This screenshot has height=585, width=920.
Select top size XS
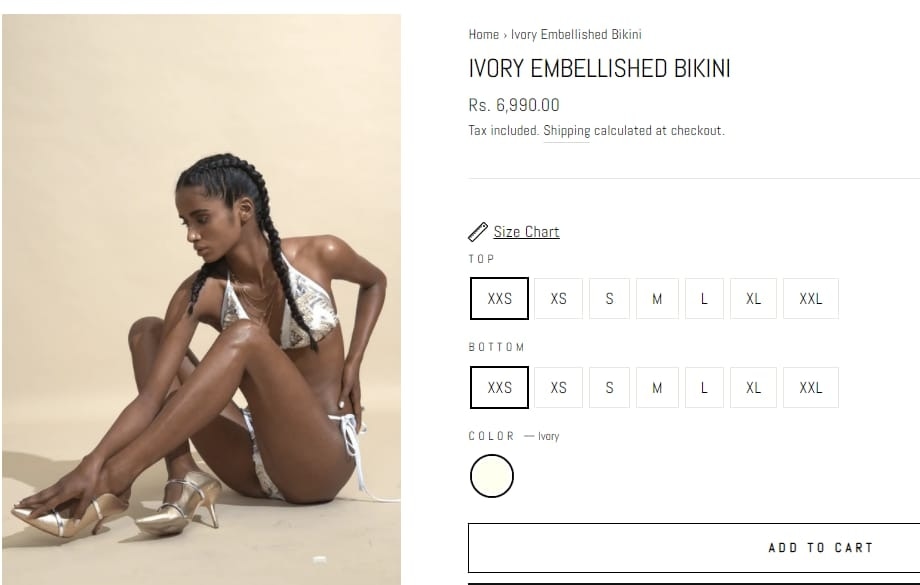pos(559,299)
